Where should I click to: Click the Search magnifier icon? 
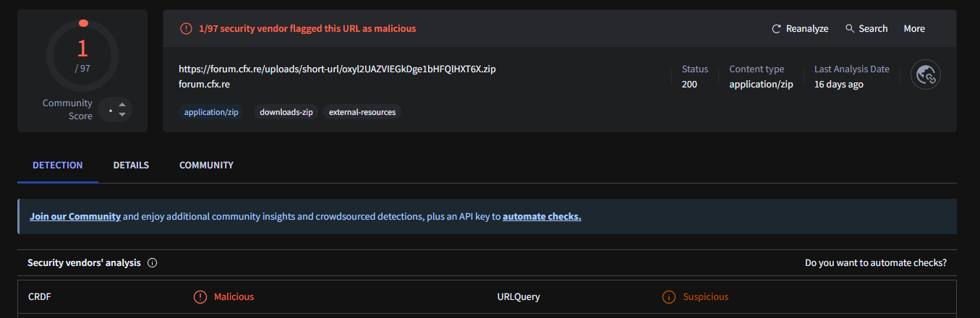point(850,29)
